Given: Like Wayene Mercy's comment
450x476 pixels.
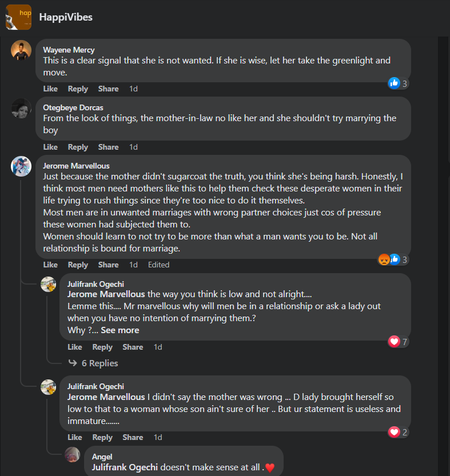Looking at the screenshot, I should [x=50, y=89].
